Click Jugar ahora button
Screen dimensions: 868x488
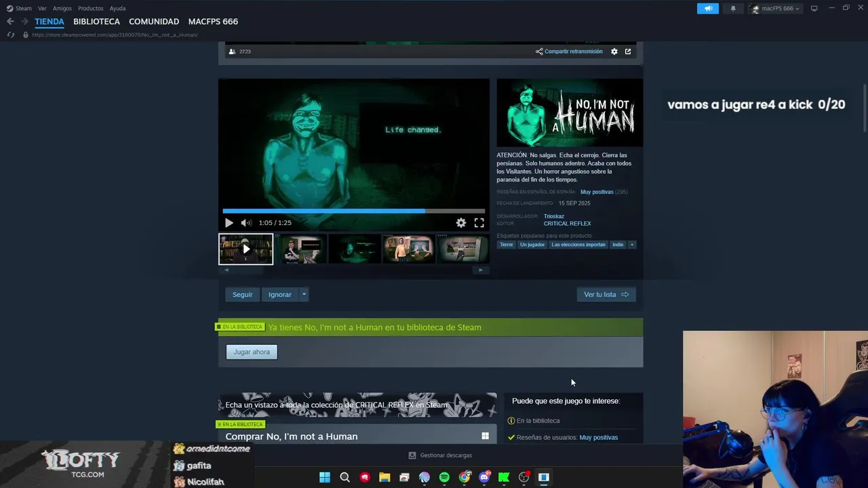click(x=252, y=352)
